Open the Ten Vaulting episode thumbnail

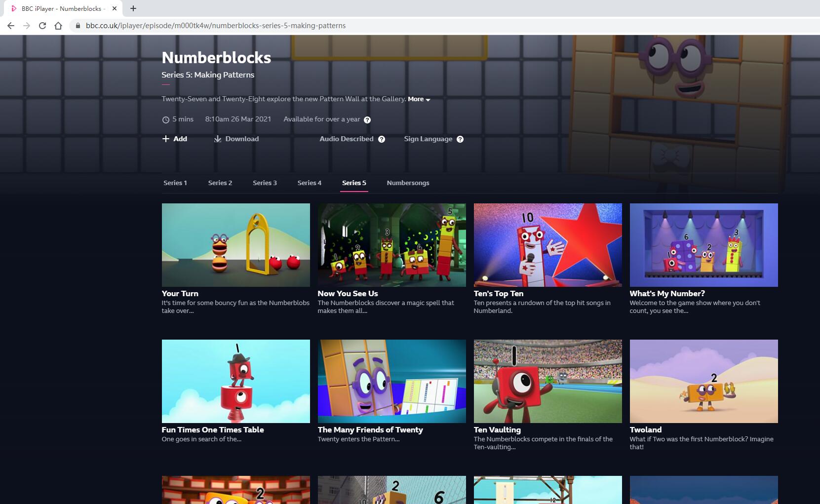point(548,381)
